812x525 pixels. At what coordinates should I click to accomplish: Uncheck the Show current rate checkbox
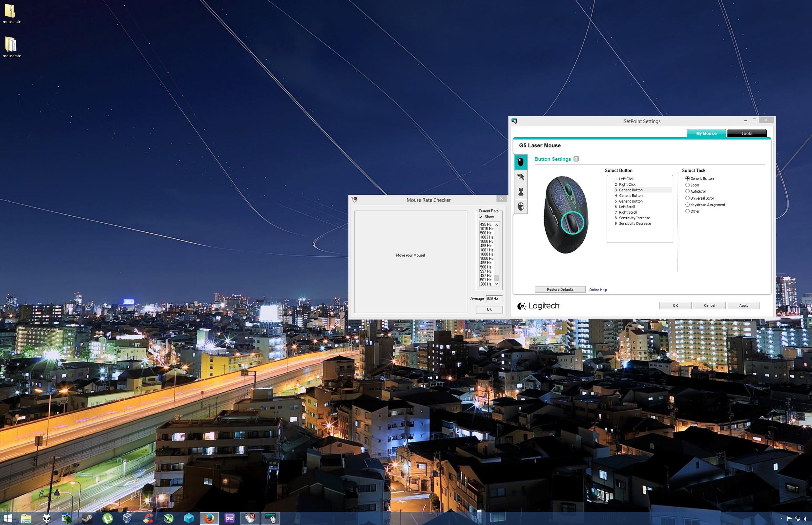pyautogui.click(x=481, y=217)
